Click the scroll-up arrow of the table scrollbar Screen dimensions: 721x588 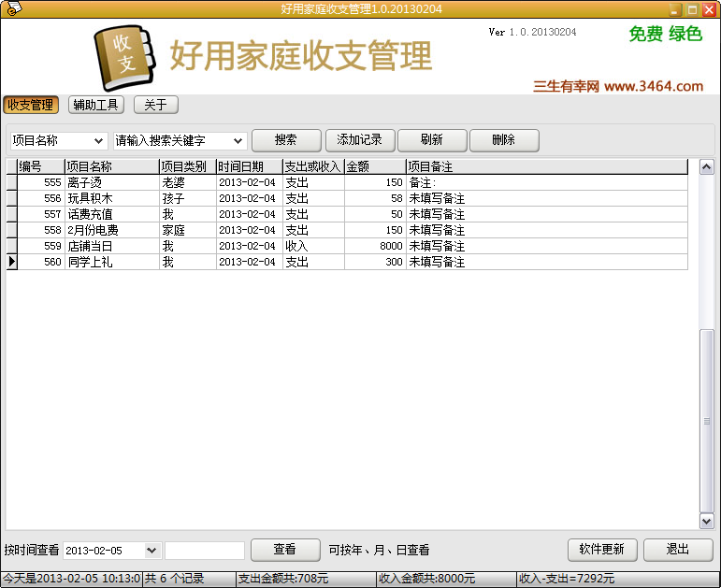tap(706, 167)
